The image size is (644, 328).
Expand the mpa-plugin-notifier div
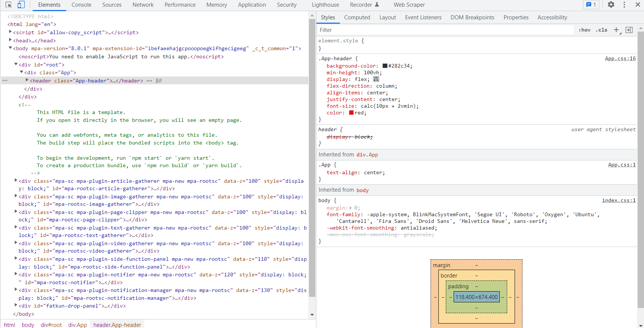[16, 274]
